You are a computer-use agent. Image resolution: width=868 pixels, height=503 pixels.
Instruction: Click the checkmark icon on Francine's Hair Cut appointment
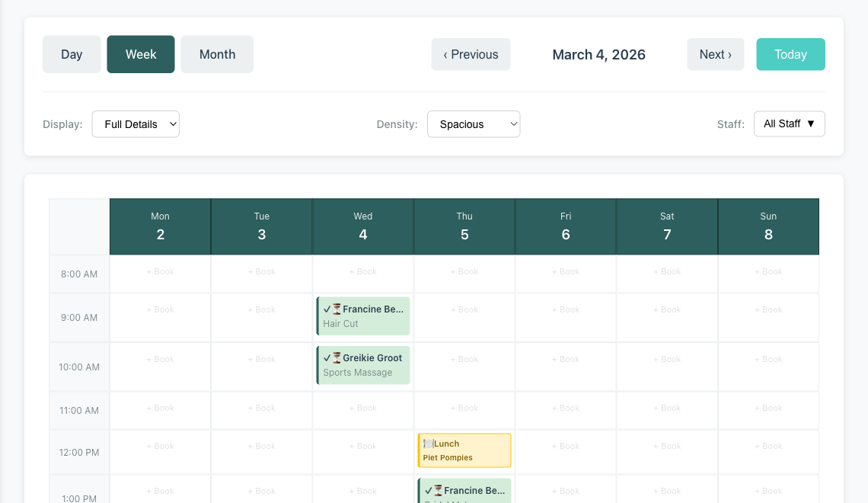click(x=327, y=309)
